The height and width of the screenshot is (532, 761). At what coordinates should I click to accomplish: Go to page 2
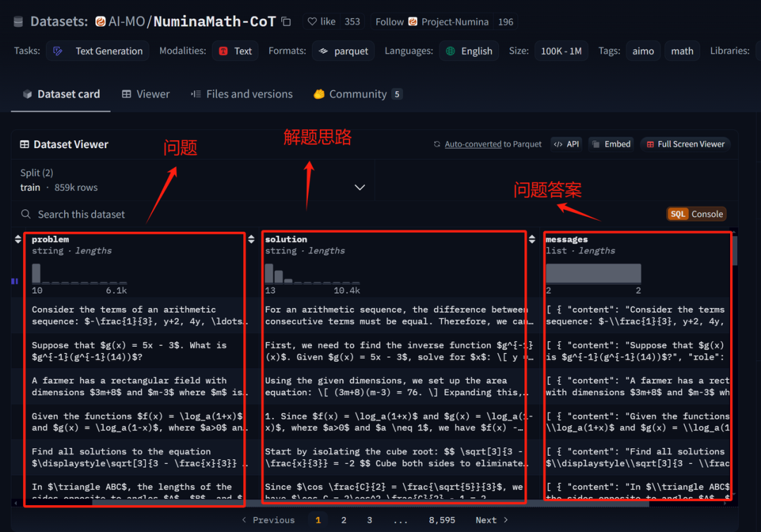(344, 520)
